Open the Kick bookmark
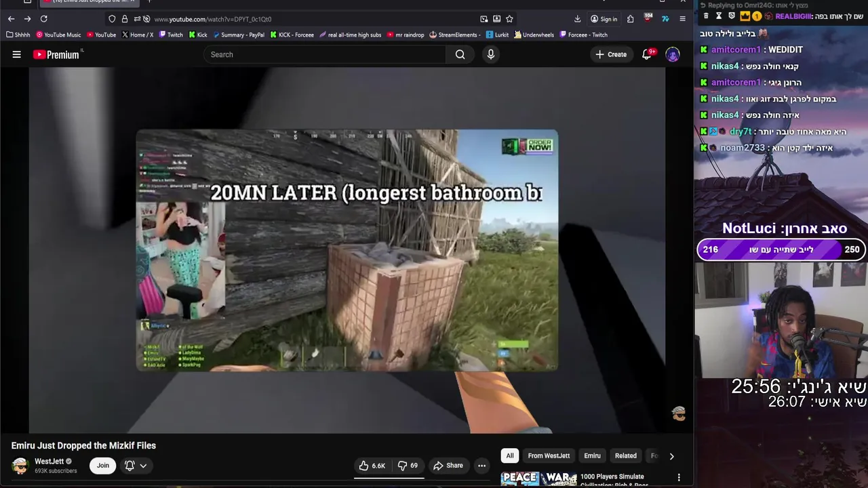 click(198, 35)
